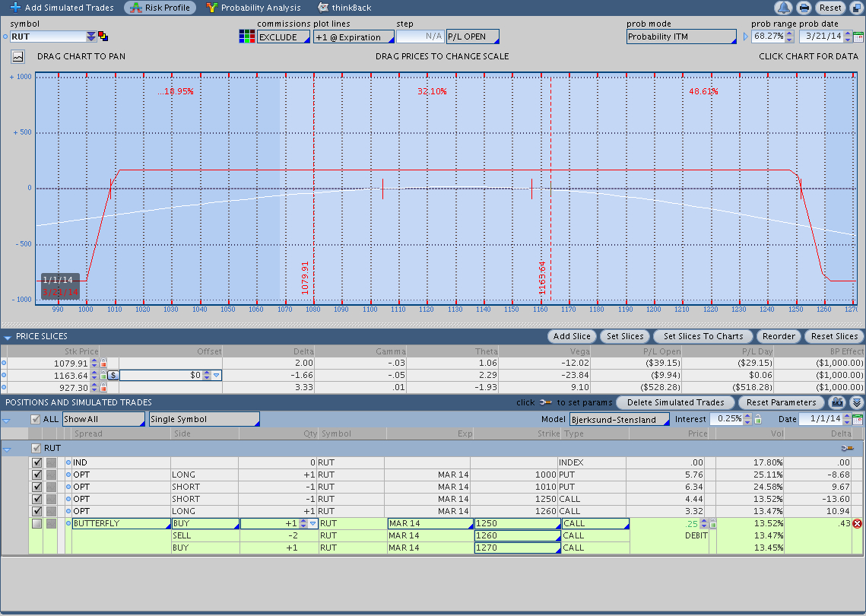Click the Add Slice button
Screen dimensions: 866x616
coord(572,336)
